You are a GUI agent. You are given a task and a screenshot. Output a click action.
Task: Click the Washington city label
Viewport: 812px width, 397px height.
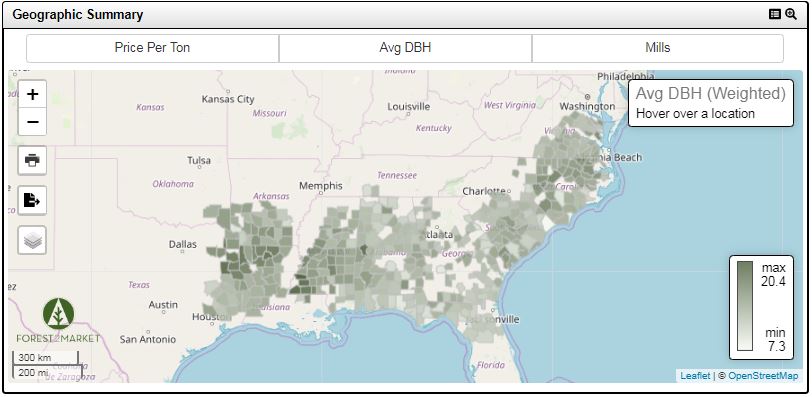[x=587, y=106]
